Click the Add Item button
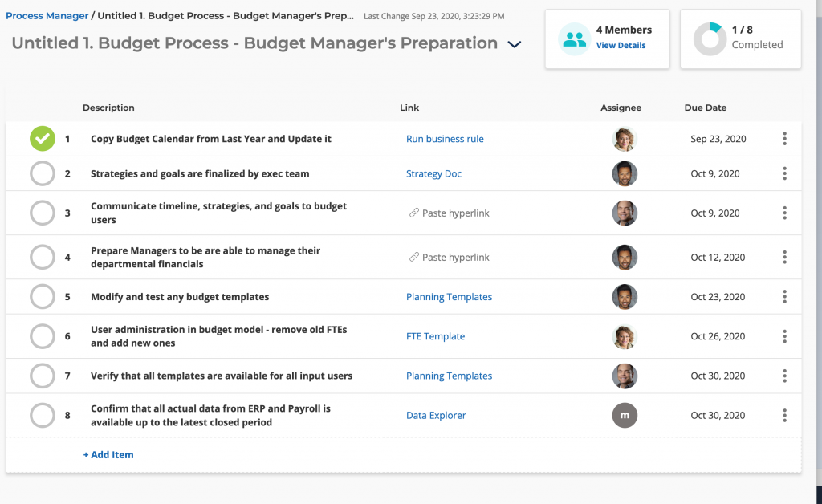The width and height of the screenshot is (822, 504). tap(108, 455)
